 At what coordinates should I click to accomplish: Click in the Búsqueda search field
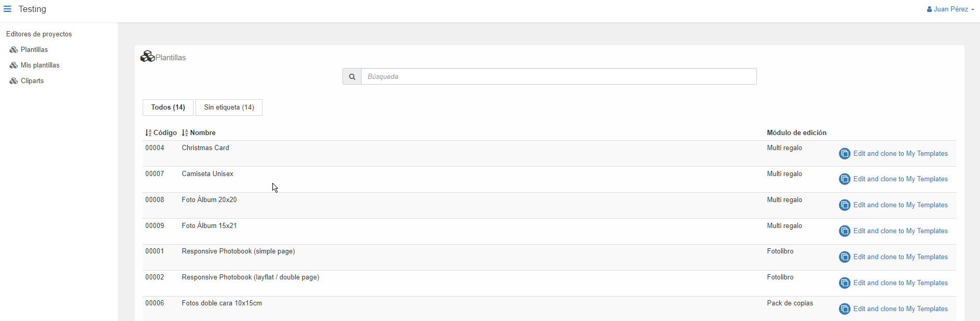[559, 76]
